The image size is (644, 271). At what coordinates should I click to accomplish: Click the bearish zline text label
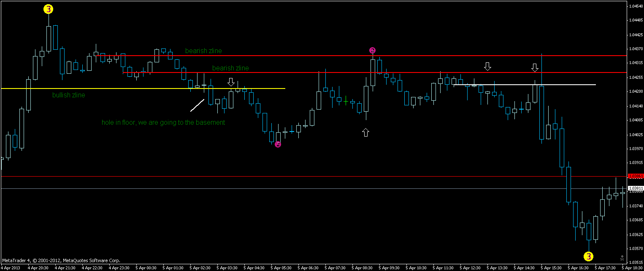[x=203, y=51]
